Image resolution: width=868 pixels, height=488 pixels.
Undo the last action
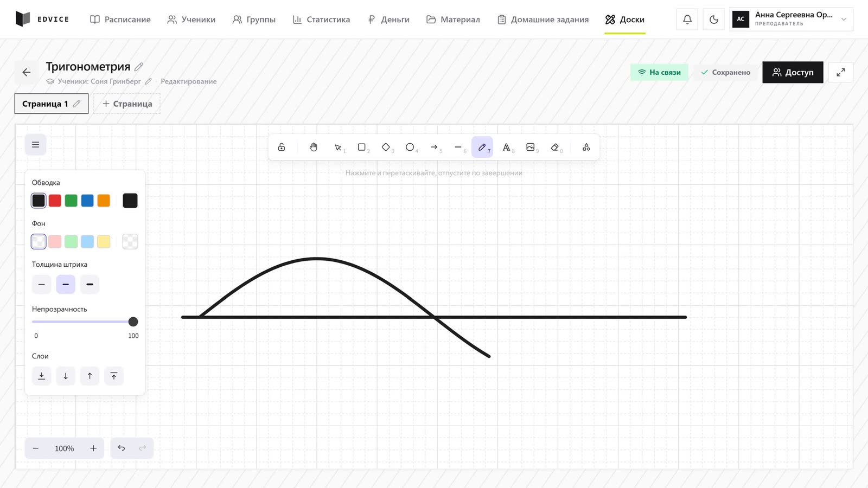tap(122, 448)
